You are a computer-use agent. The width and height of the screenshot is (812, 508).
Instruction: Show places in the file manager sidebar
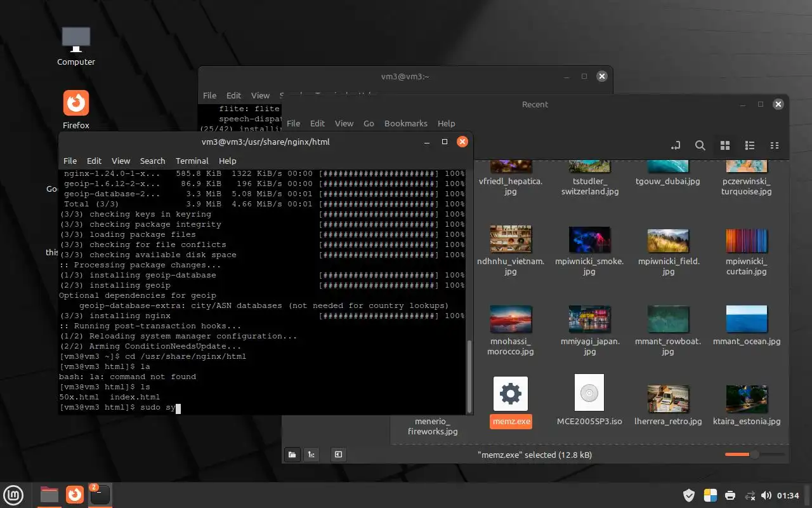pos(292,455)
